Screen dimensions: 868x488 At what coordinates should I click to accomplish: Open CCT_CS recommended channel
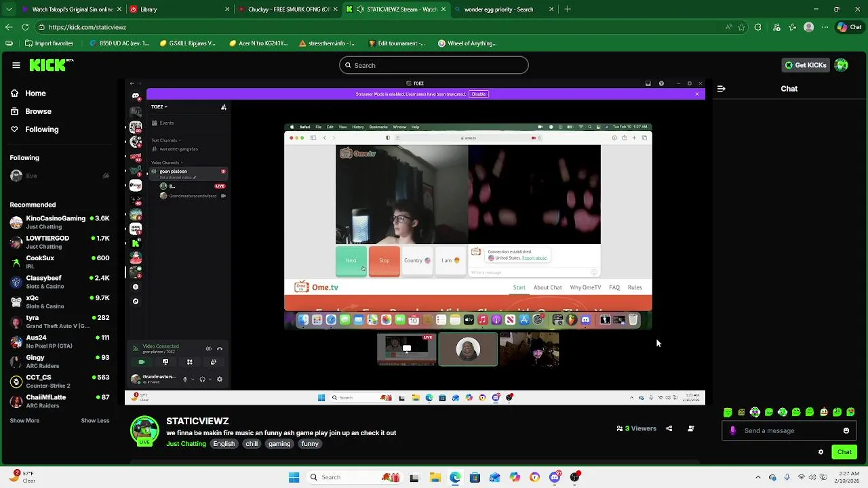tap(60, 381)
